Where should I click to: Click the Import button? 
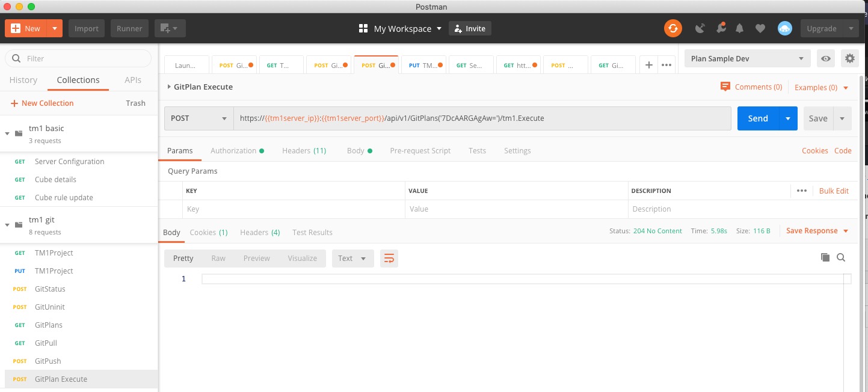point(87,28)
